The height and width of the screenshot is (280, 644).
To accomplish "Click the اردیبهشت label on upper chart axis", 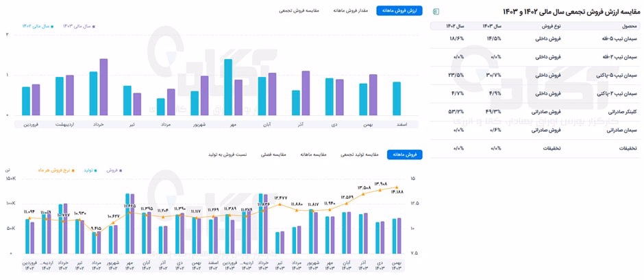I will coord(65,124).
